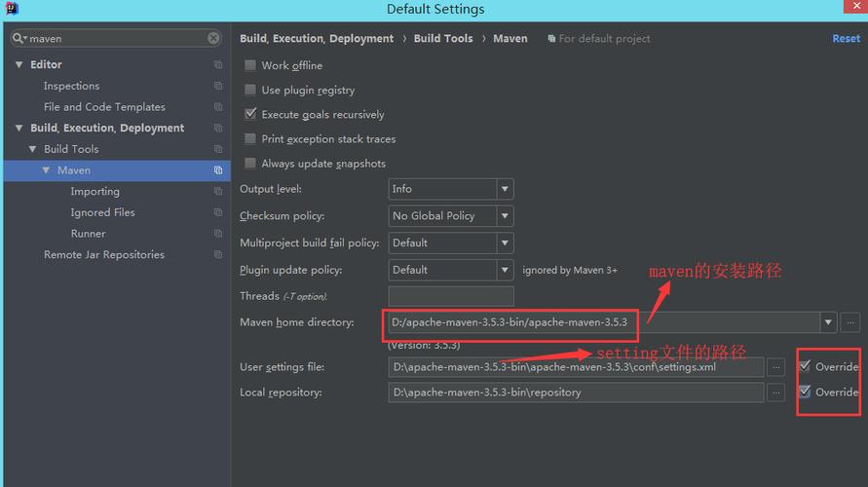868x487 pixels.
Task: Click Build Tools tree item label
Action: click(71, 149)
